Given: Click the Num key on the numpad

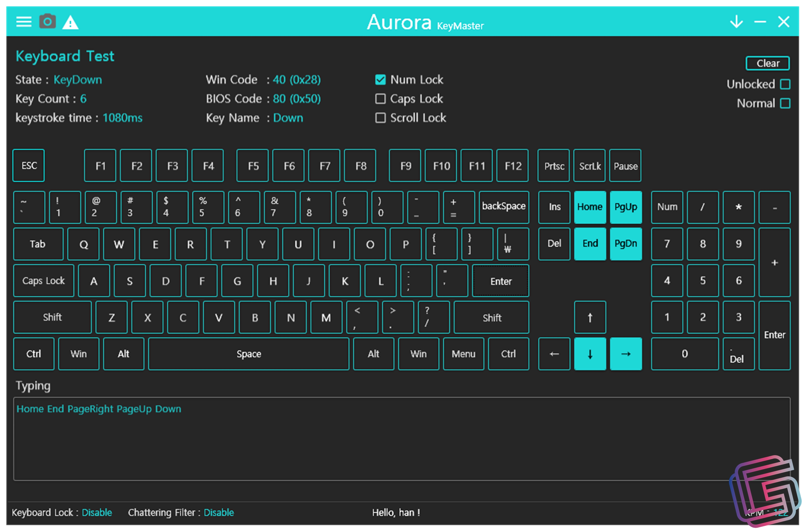Looking at the screenshot, I should [667, 207].
